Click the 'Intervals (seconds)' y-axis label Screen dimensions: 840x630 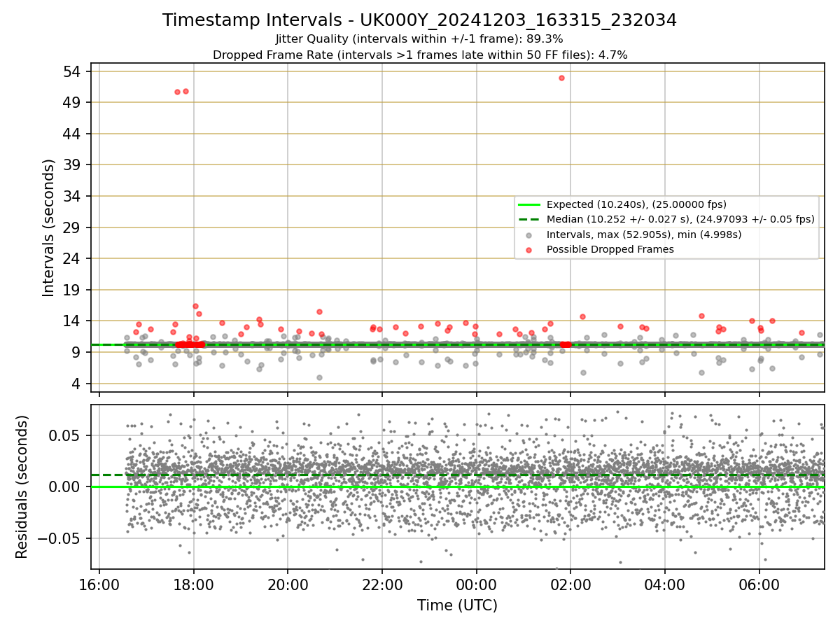coord(49,227)
